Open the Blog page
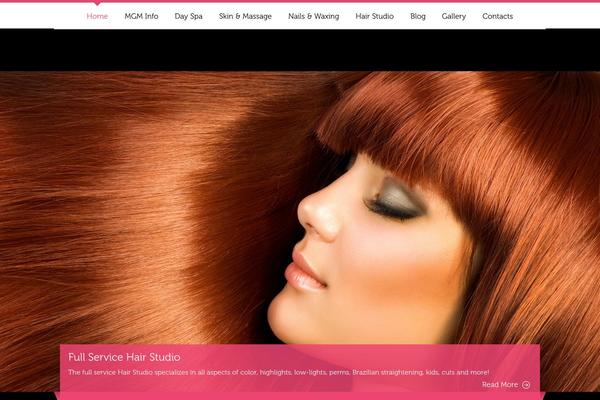This screenshot has height=400, width=600. [x=418, y=16]
